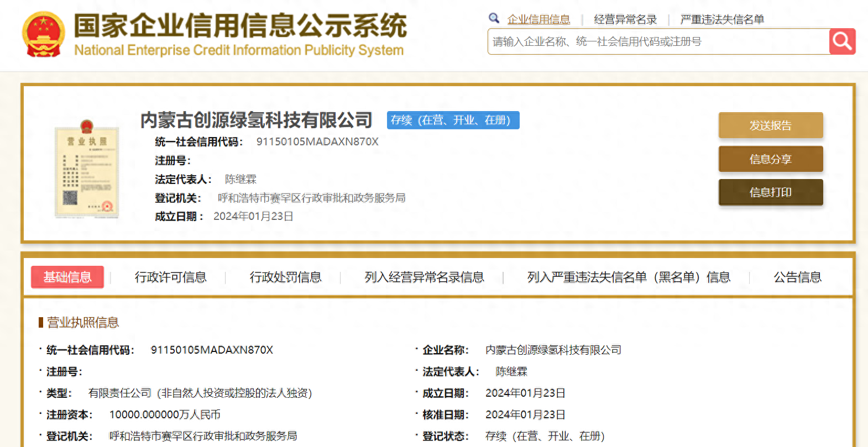
Task: Click the small magnifier icon beside 企业信用信息
Action: [494, 18]
